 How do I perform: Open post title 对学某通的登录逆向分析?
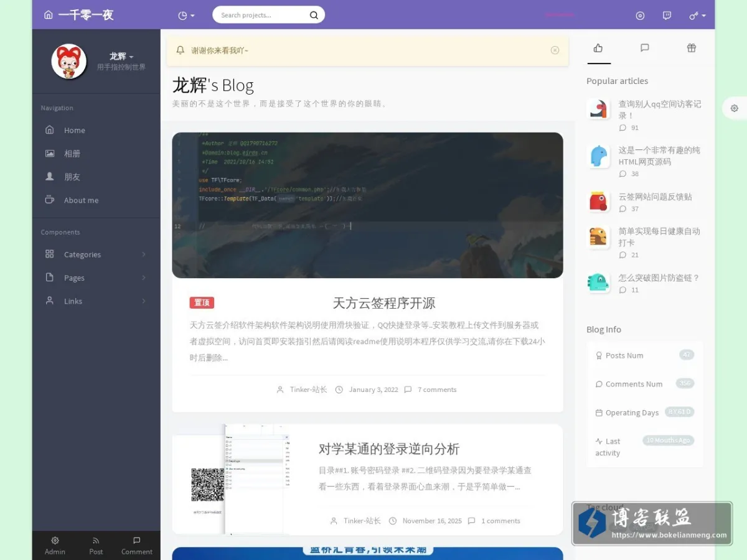(389, 449)
